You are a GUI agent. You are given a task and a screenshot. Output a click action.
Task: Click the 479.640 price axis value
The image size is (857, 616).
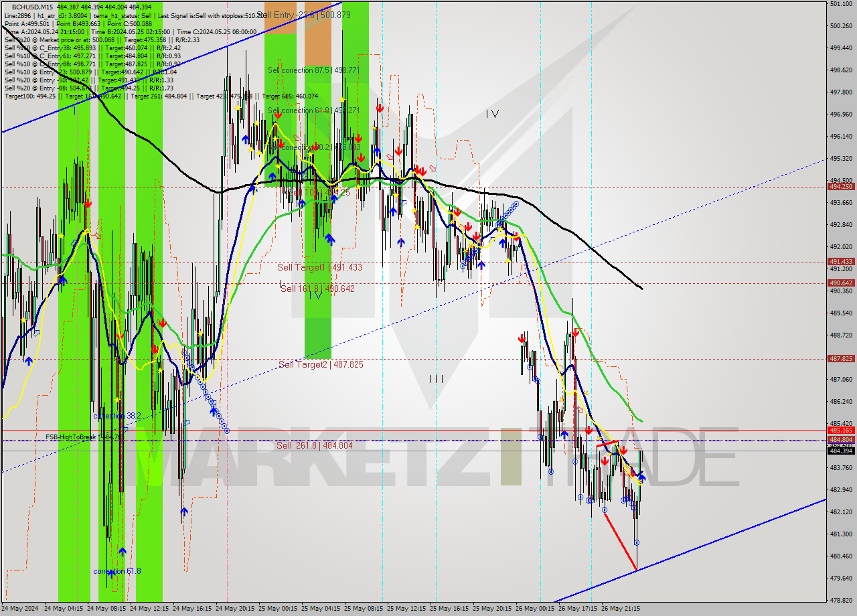(x=841, y=579)
